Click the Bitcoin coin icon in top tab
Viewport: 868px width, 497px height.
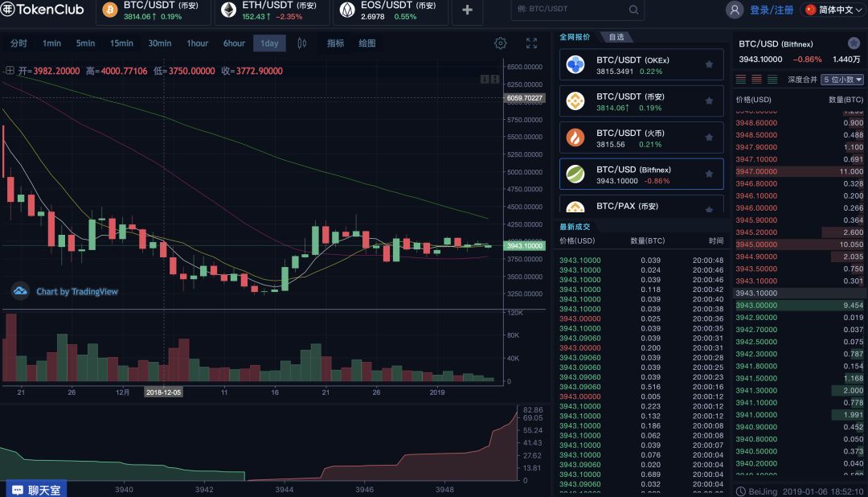click(x=110, y=10)
